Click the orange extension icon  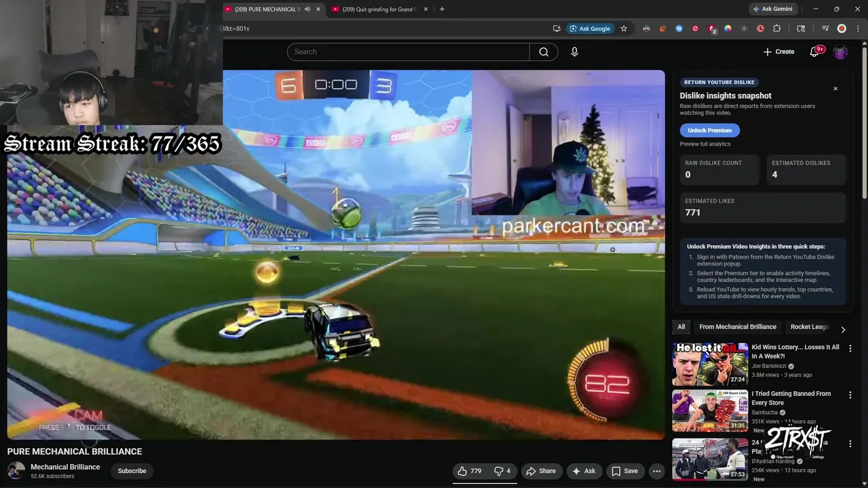tap(663, 28)
